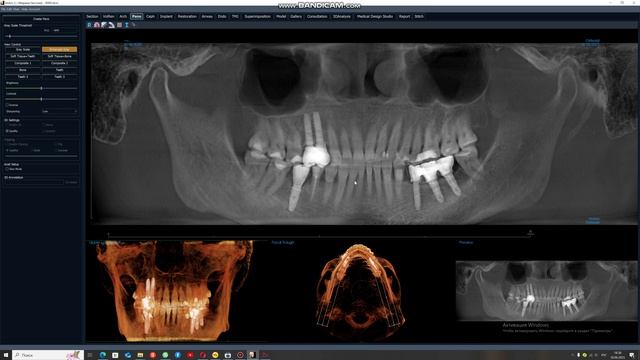Open the Medical Design Studio tab
The height and width of the screenshot is (360, 640).
tap(375, 16)
